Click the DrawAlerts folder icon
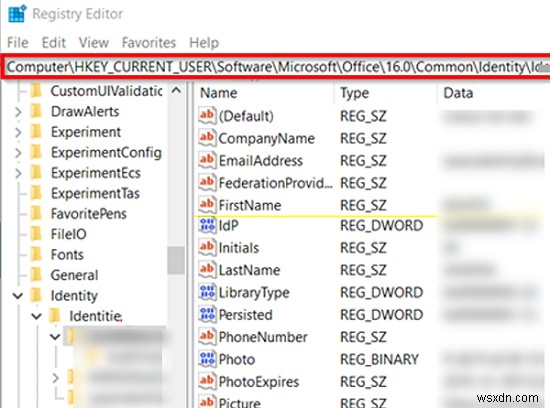Screen dimensions: 550x408 coord(36,112)
